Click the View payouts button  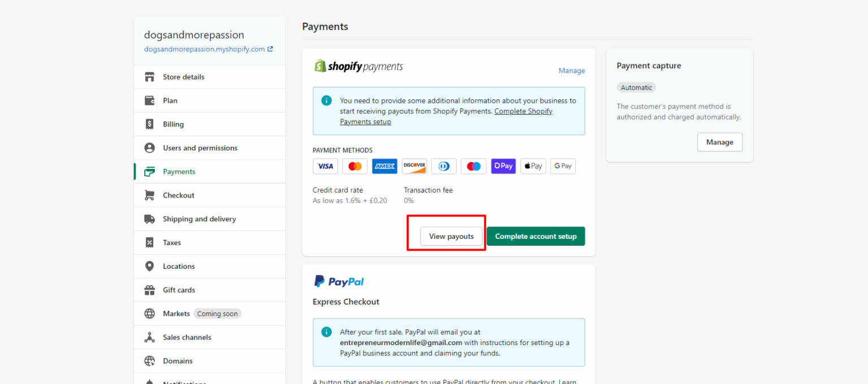click(451, 236)
